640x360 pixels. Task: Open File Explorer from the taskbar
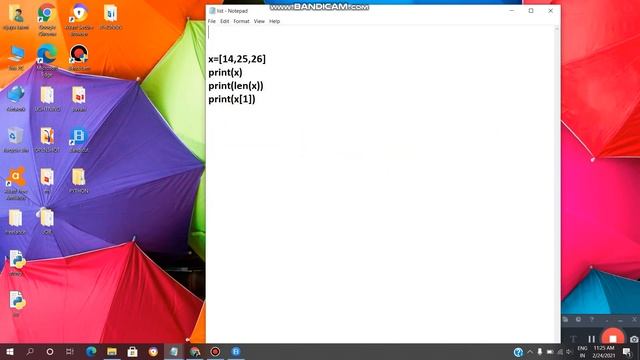[x=112, y=351]
